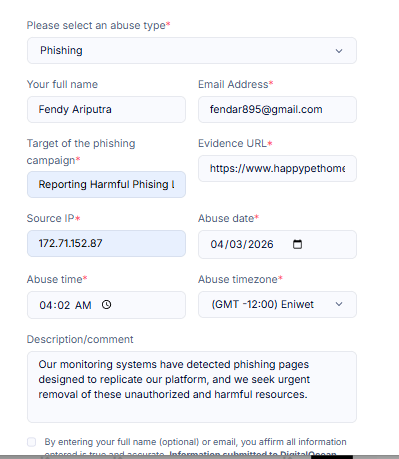Screen dimensions: 399x459
Task: Click the "Email Address" label text
Action: 236,84
